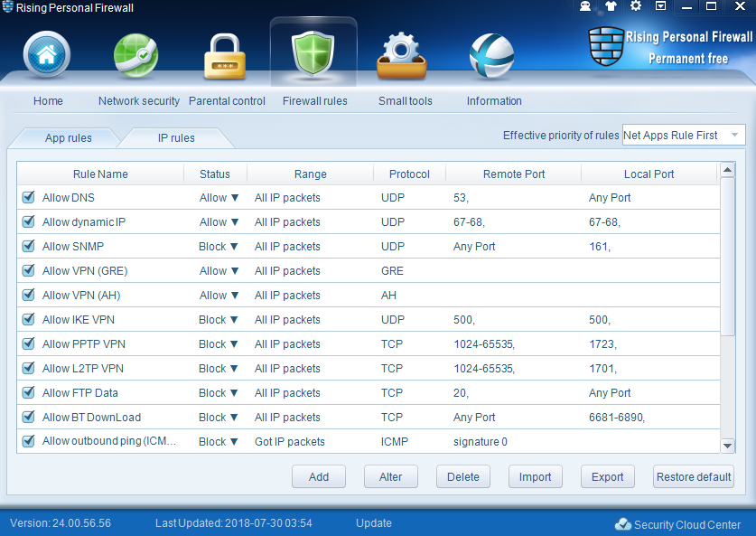Uncheck the Allow DNS rule checkbox
Viewport: 756px width, 536px height.
click(x=28, y=197)
